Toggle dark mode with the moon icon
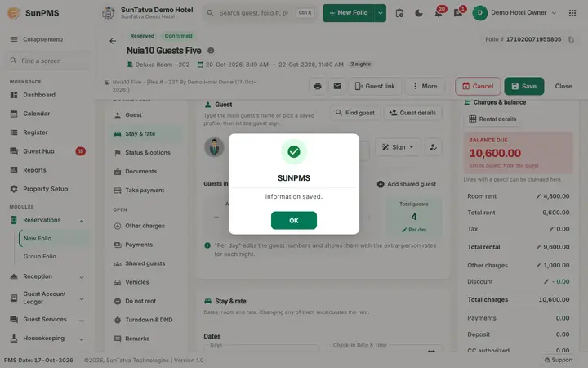This screenshot has height=368, width=588. 419,13
